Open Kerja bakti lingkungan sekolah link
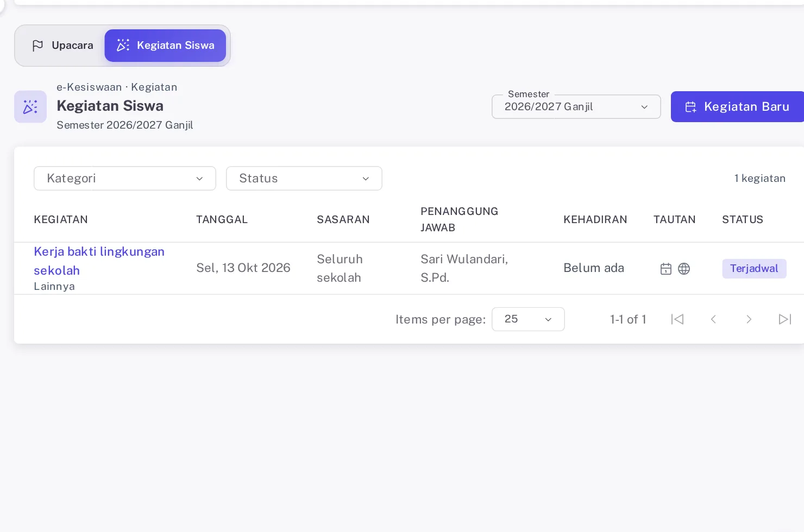Viewport: 804px width, 532px height. (99, 261)
